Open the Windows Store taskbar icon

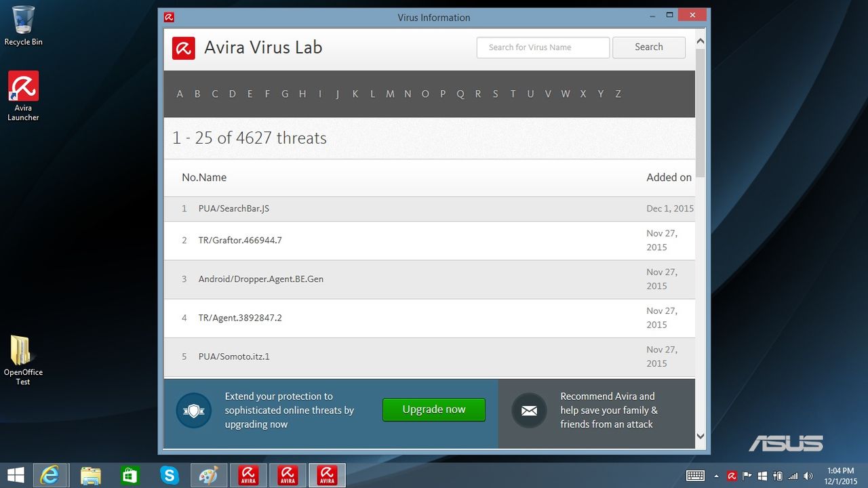(x=130, y=475)
